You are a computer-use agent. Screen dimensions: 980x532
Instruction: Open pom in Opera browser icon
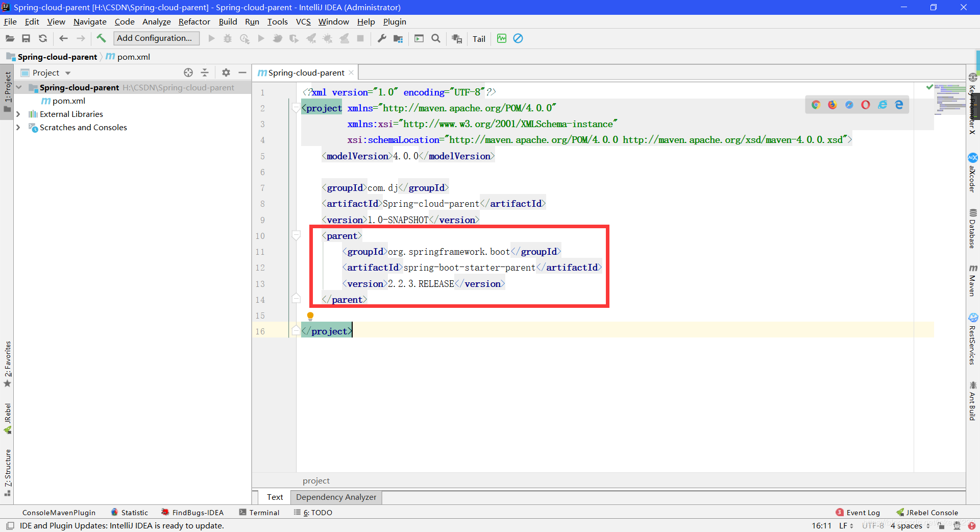[x=866, y=105]
